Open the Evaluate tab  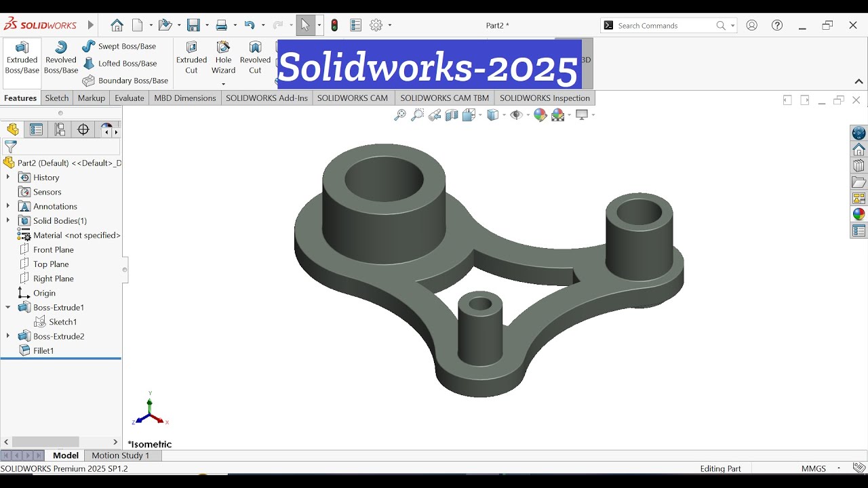click(129, 98)
